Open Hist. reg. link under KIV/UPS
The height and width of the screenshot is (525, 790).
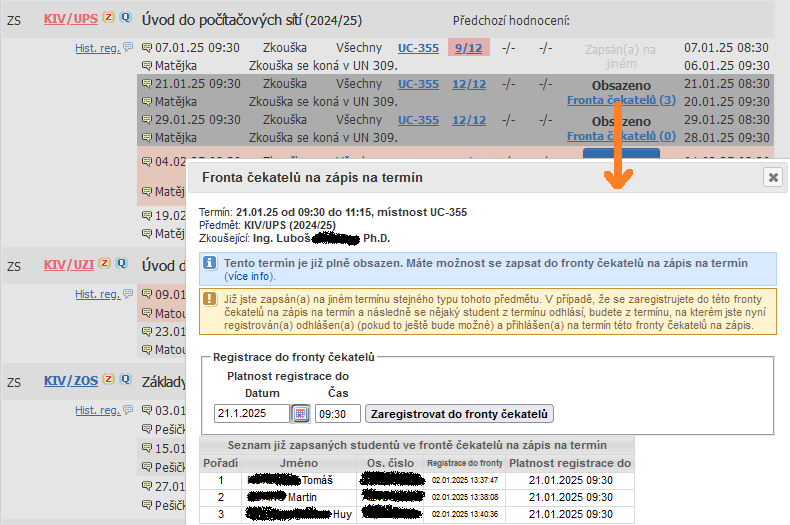[x=98, y=48]
